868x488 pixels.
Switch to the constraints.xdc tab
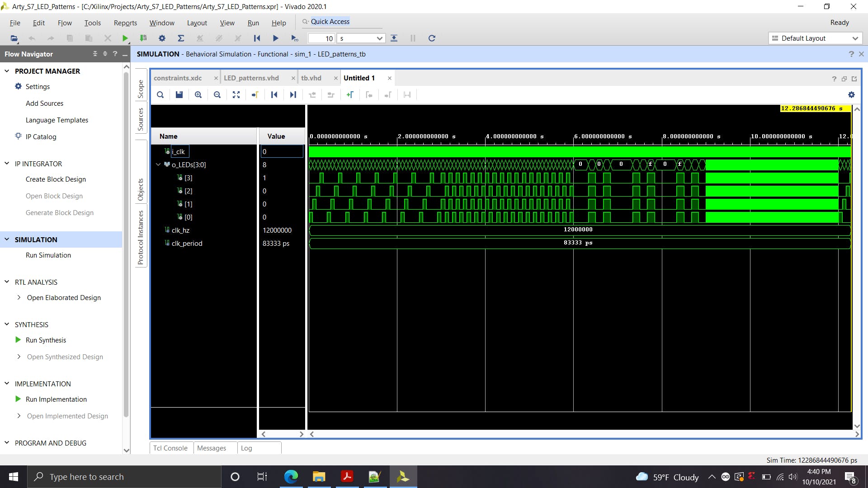[x=178, y=78]
